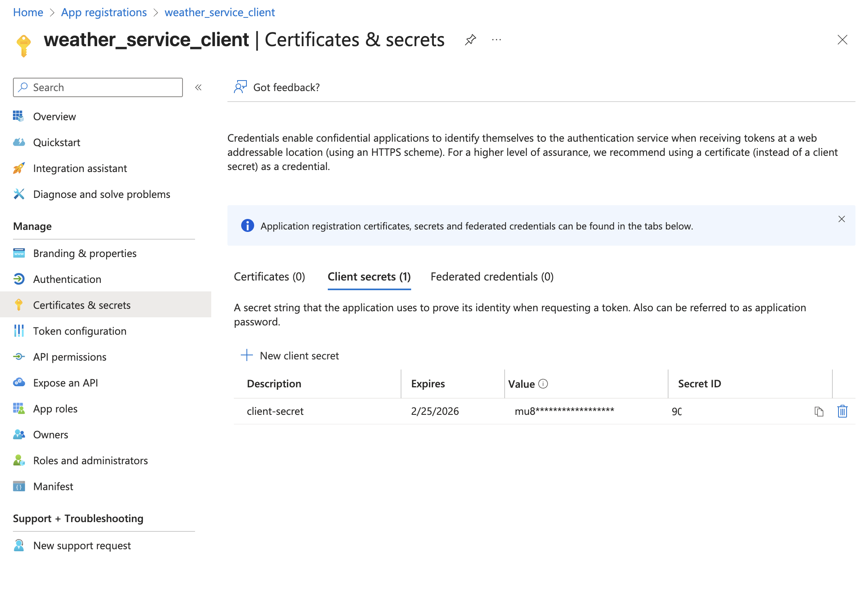Open the more options ellipsis menu
The height and width of the screenshot is (616, 866).
pos(497,40)
